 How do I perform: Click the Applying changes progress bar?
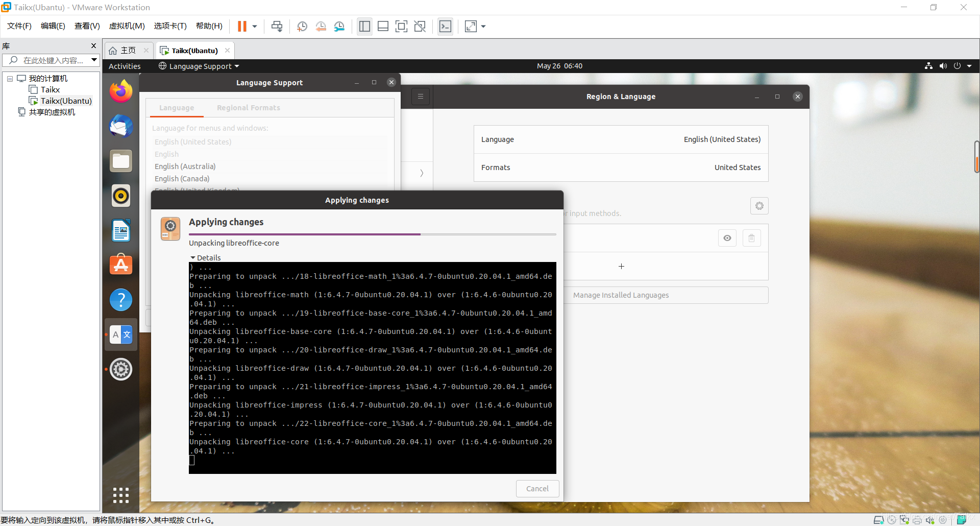click(372, 234)
